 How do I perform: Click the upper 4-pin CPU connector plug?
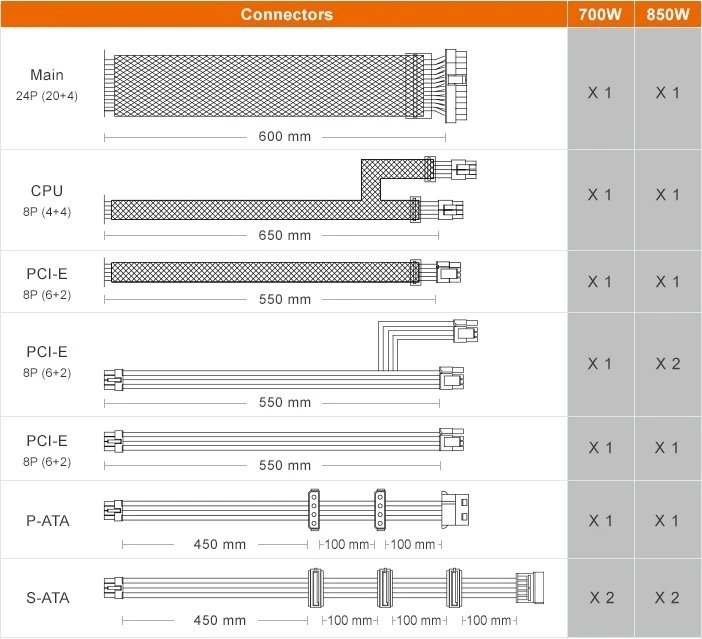464,169
